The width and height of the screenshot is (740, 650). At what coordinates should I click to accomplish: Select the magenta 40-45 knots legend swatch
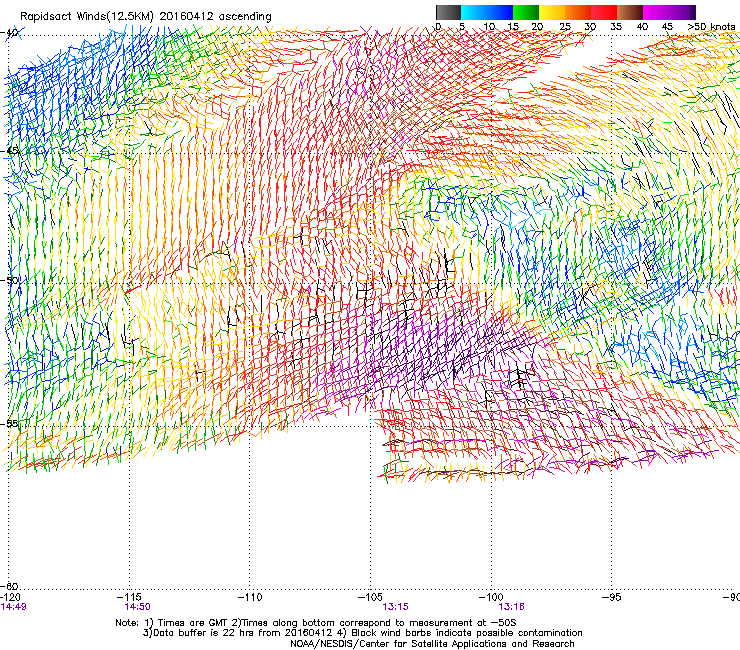point(656,12)
